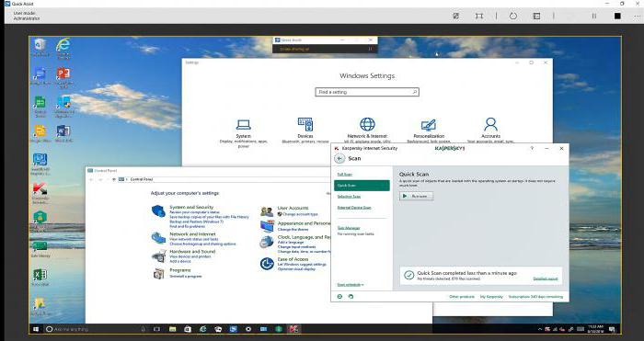Start the Quick Scan with Run scan button

tap(416, 196)
